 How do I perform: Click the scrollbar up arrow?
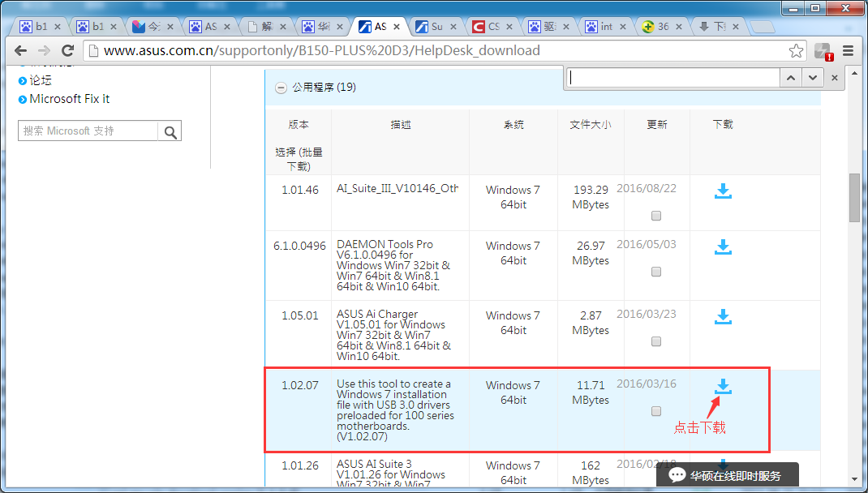point(855,75)
